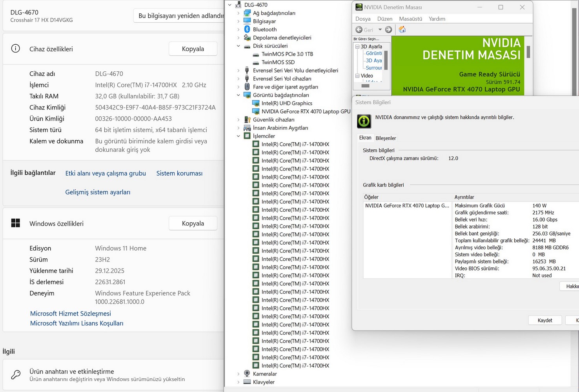579x392 pixels.
Task: Click Kopyala next to Cihaz özellikleri
Action: pos(193,49)
